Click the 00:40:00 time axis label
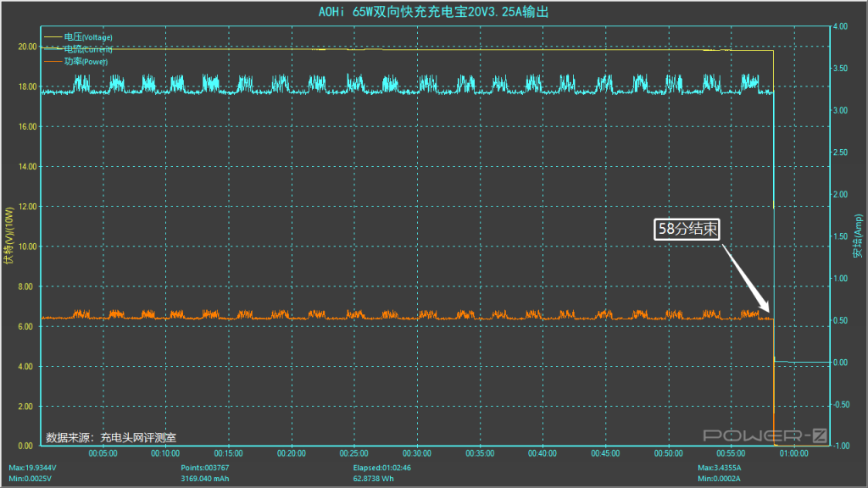 point(542,453)
